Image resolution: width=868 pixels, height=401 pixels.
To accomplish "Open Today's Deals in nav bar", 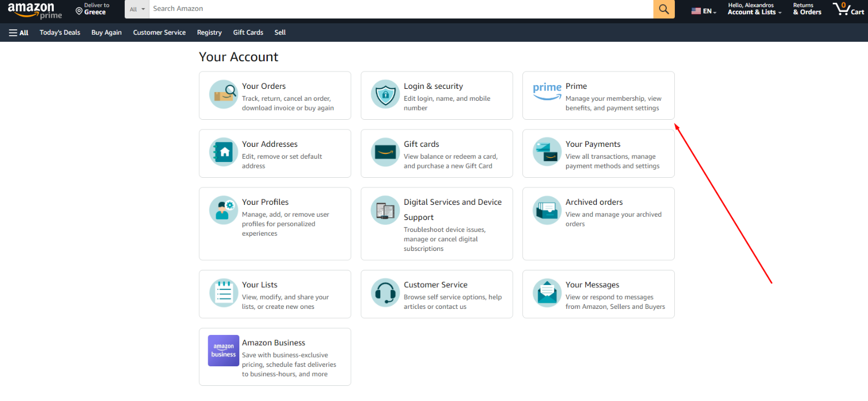I will coord(60,33).
